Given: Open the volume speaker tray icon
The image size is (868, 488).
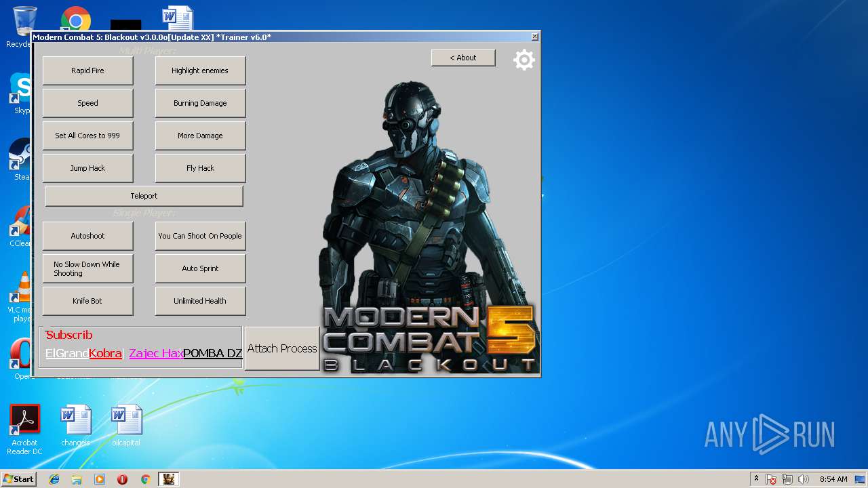Looking at the screenshot, I should 804,479.
